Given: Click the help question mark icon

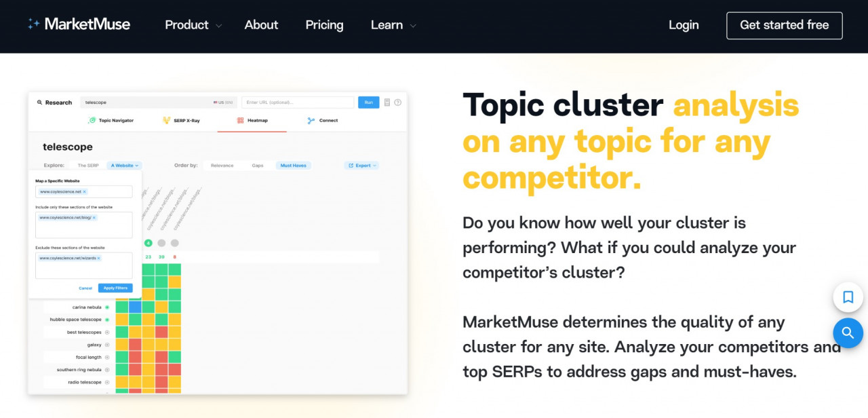Looking at the screenshot, I should [398, 102].
